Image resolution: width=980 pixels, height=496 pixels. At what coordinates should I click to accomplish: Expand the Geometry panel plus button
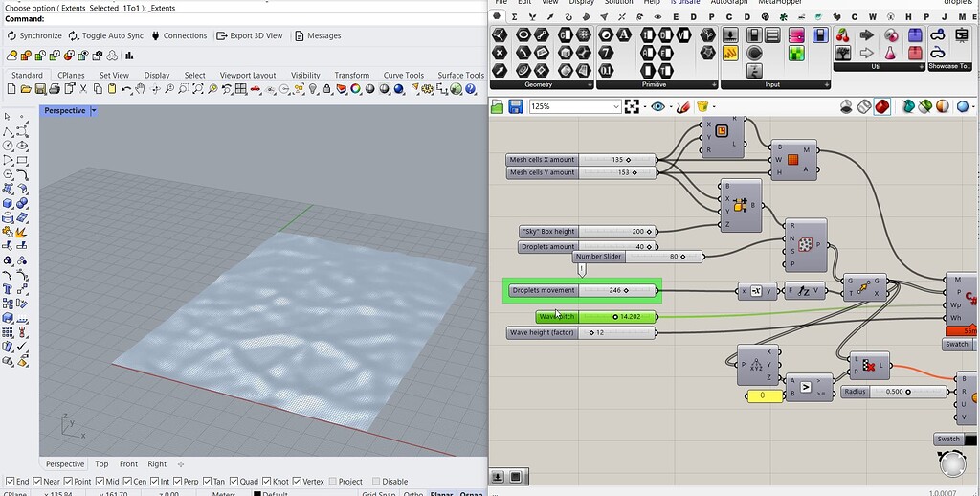point(590,84)
